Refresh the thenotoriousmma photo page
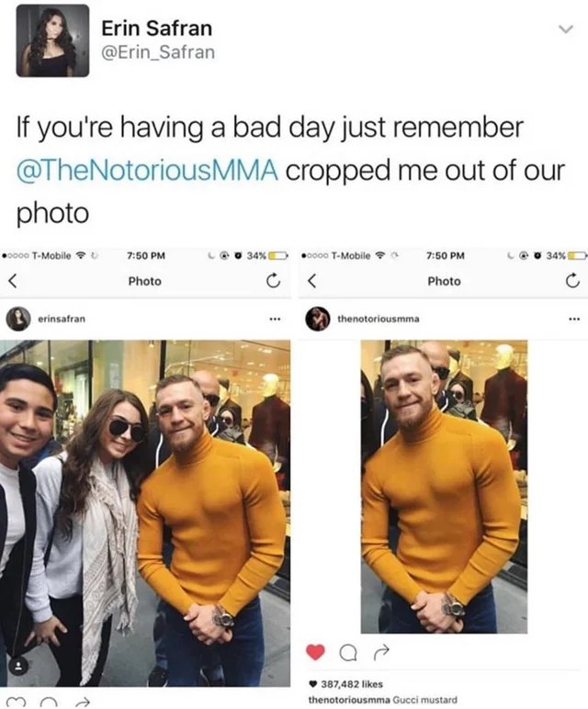The width and height of the screenshot is (588, 709). click(x=572, y=281)
